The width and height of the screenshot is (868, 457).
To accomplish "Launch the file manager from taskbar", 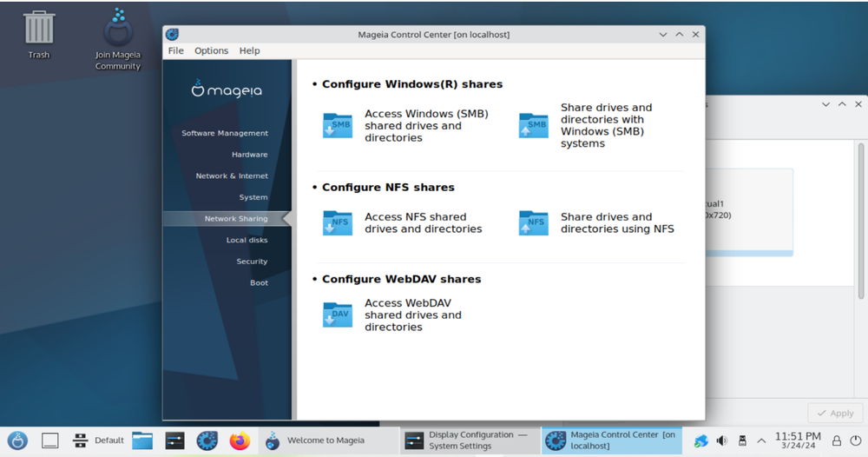I will coord(142,441).
